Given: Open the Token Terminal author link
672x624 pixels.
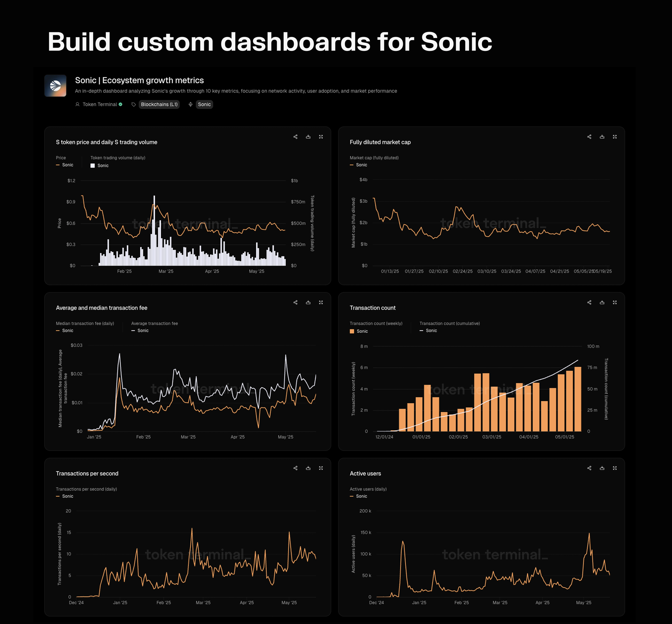Looking at the screenshot, I should tap(100, 104).
